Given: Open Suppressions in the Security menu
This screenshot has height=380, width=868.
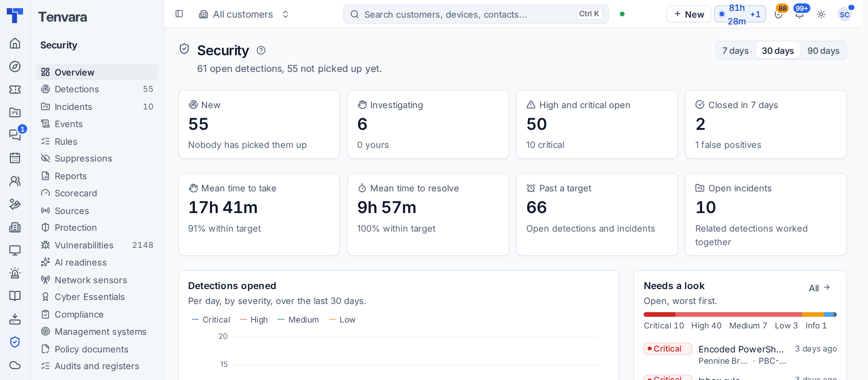Looking at the screenshot, I should [97, 159].
